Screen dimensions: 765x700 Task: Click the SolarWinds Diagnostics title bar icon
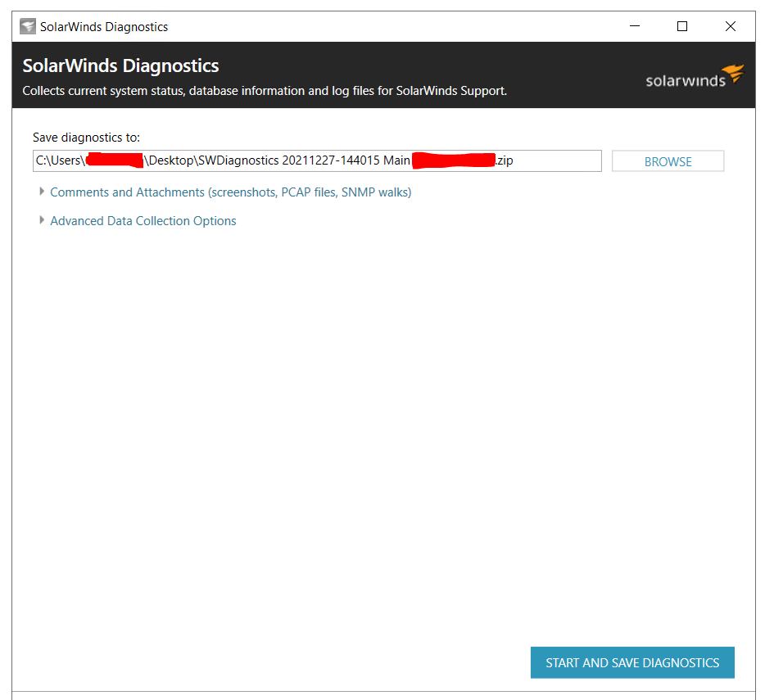(x=28, y=26)
